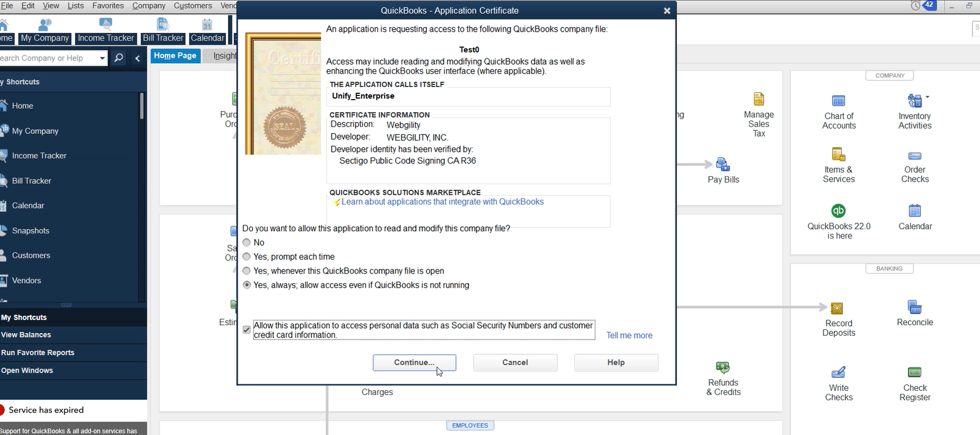The width and height of the screenshot is (980, 435).
Task: Open Learn about applications that integrate link
Action: click(x=442, y=202)
